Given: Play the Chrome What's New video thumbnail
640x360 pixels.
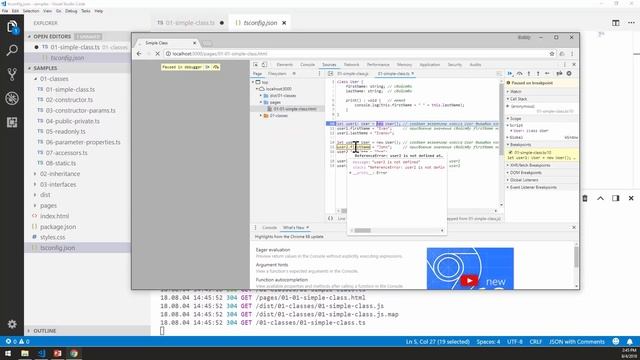Looking at the screenshot, I should coord(470,268).
